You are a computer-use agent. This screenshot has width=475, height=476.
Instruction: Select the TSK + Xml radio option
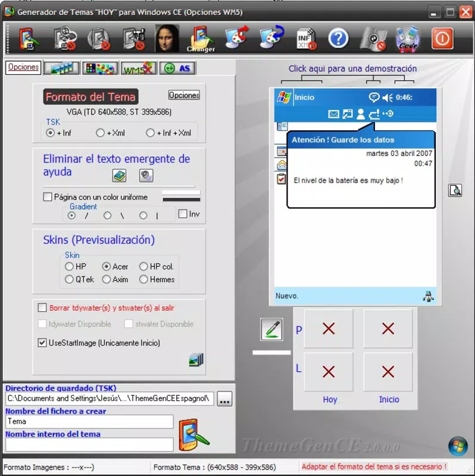point(100,133)
